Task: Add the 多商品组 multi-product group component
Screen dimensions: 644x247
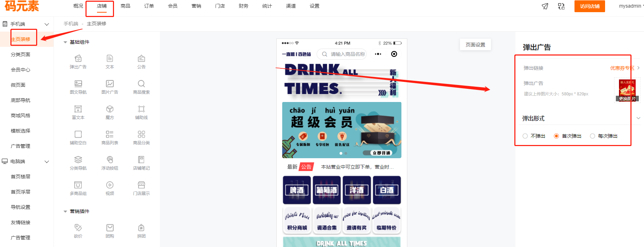Action: (x=78, y=188)
